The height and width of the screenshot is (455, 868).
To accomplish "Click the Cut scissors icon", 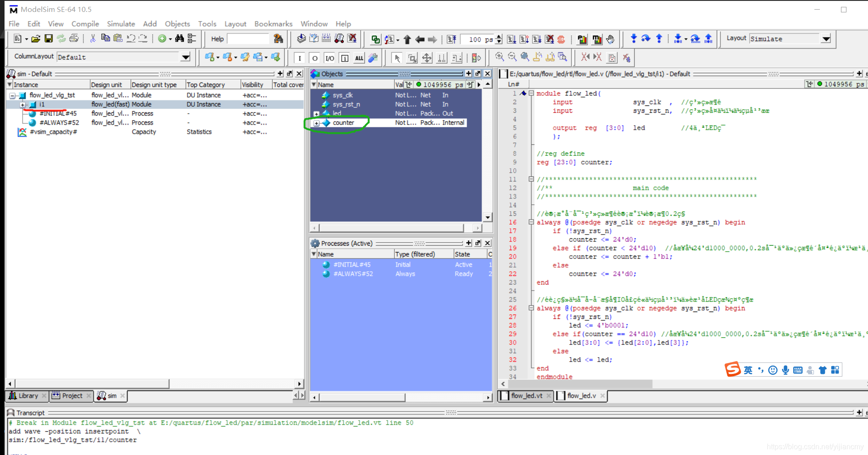I will [x=93, y=39].
